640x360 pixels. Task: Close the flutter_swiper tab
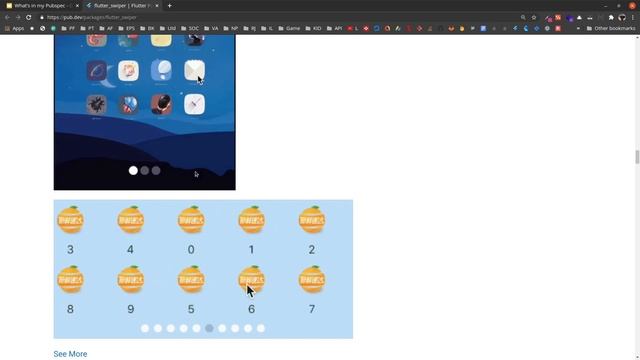(x=157, y=6)
